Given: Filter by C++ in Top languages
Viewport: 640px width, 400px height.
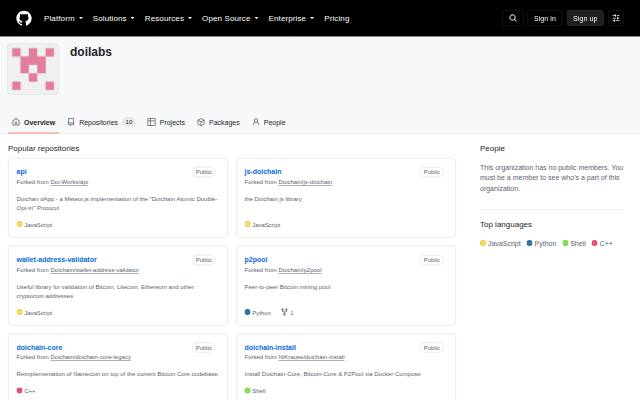Looking at the screenshot, I should pyautogui.click(x=602, y=243).
